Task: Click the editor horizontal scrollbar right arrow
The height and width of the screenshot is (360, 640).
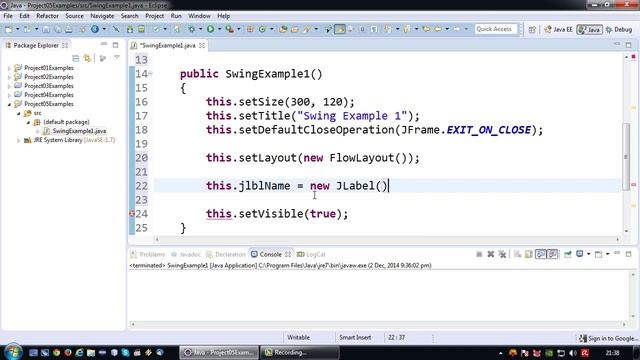Action: (x=618, y=240)
